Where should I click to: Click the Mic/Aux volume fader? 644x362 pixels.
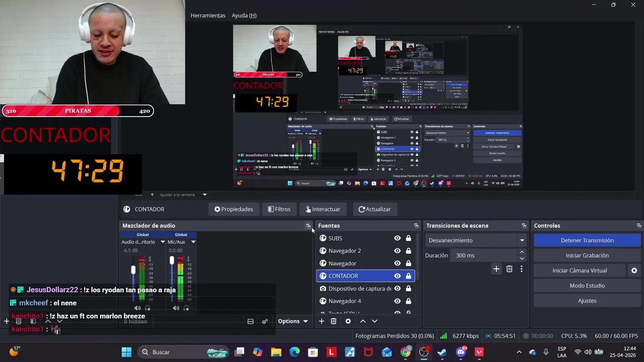pyautogui.click(x=172, y=260)
